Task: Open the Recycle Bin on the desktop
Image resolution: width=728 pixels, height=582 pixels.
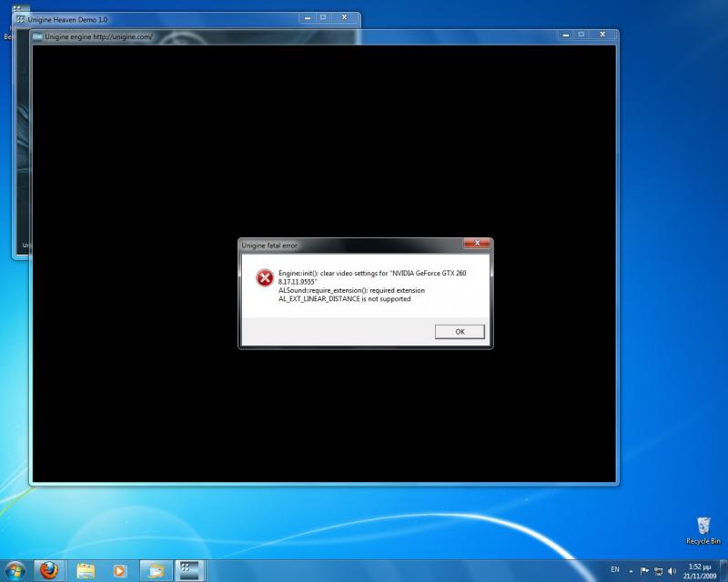Action: coord(703,530)
